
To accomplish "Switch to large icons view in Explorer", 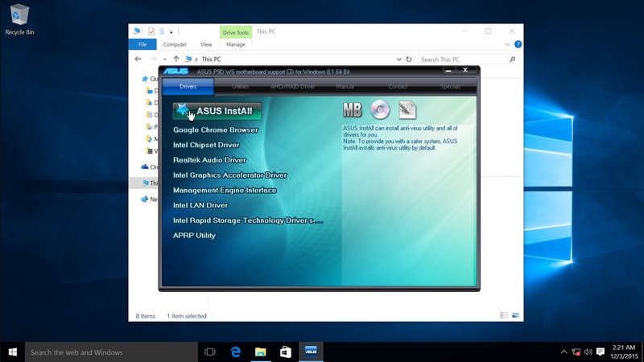I will click(x=516, y=316).
